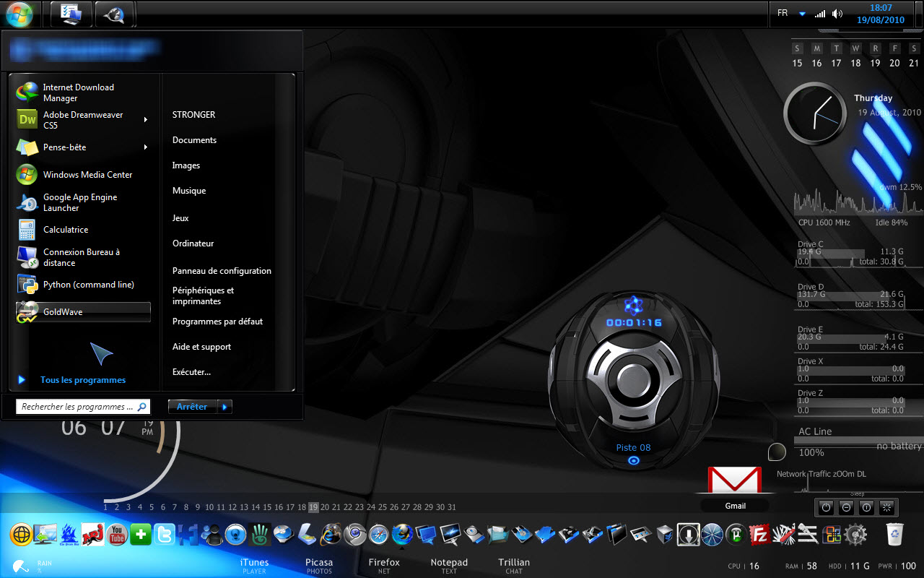This screenshot has width=924, height=578.
Task: Open Safari compass dock icon
Action: pyautogui.click(x=379, y=535)
